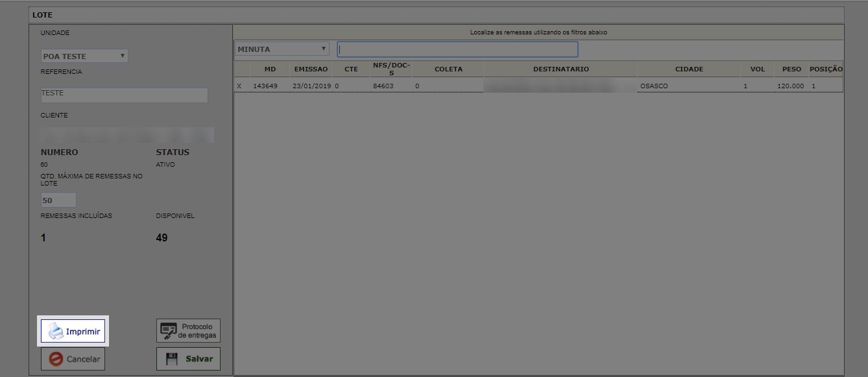Click the lote numero value 60
The image size is (868, 377).
pyautogui.click(x=44, y=165)
